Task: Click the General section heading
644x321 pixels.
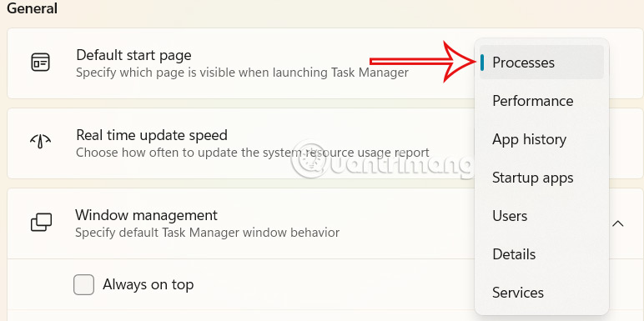Action: (x=32, y=8)
